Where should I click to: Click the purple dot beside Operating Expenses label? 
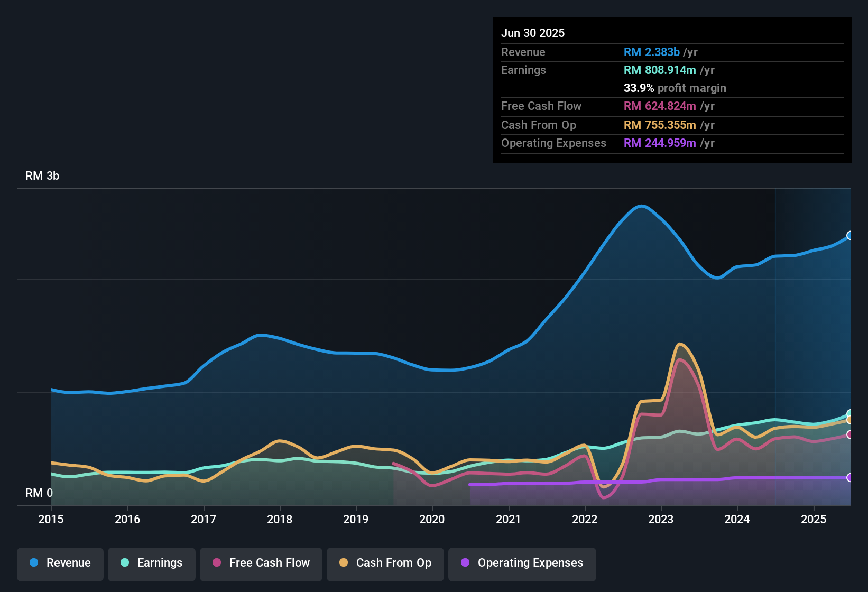click(x=465, y=563)
